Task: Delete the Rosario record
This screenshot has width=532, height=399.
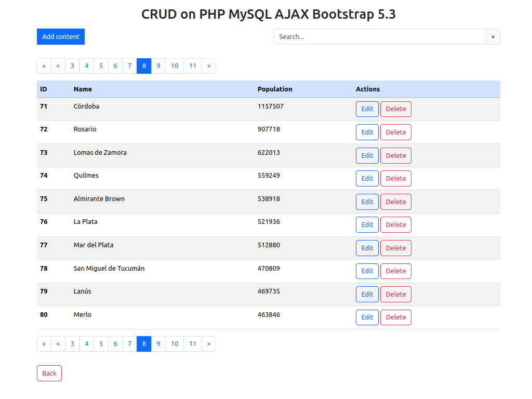Action: tap(395, 132)
